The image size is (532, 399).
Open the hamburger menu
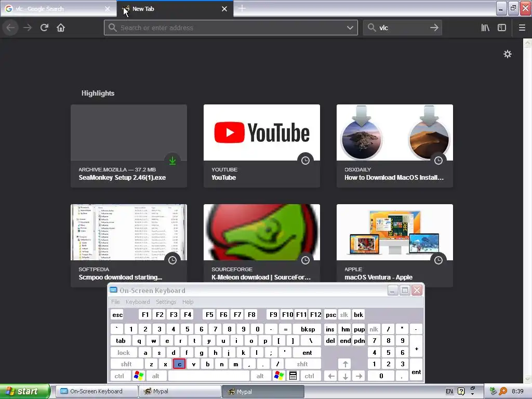point(522,28)
